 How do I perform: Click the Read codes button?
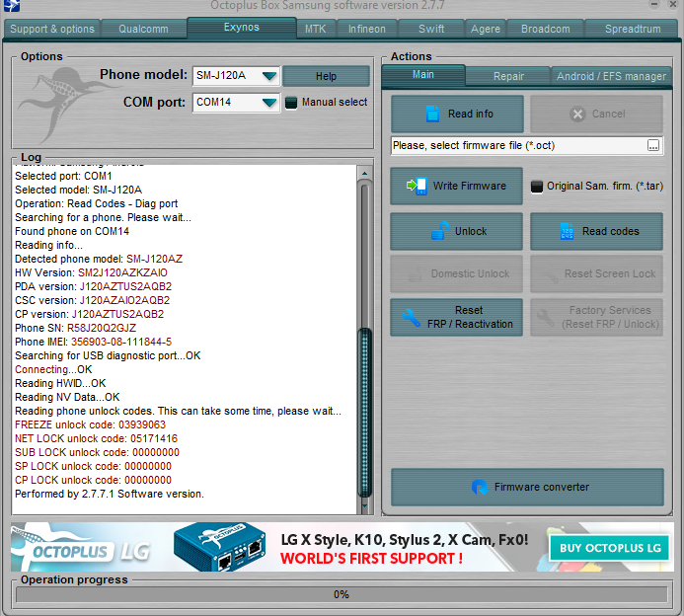tap(596, 231)
